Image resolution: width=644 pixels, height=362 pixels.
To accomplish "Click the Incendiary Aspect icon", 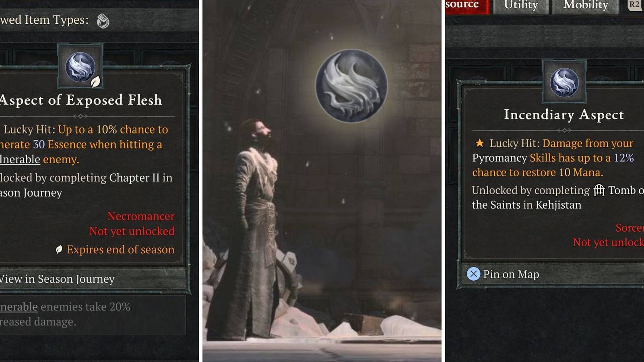I will tap(564, 82).
